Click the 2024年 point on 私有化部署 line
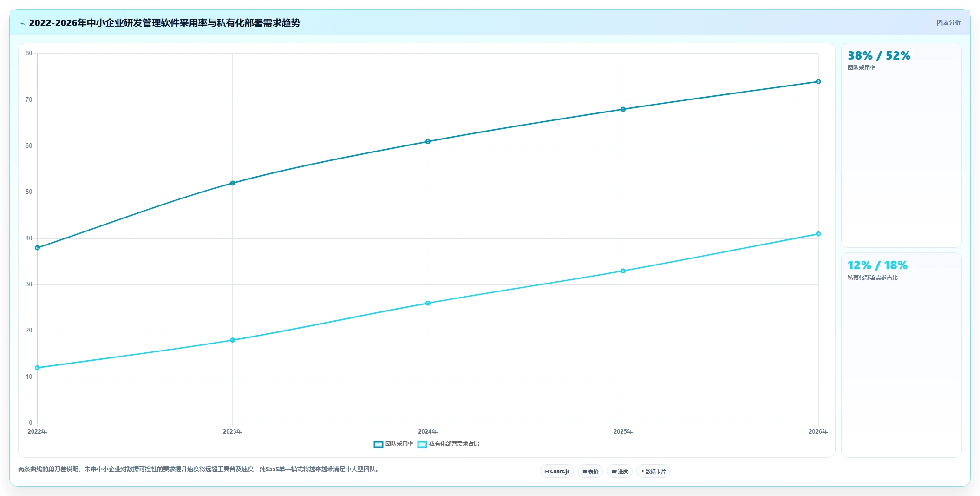This screenshot has height=496, width=980. (428, 303)
